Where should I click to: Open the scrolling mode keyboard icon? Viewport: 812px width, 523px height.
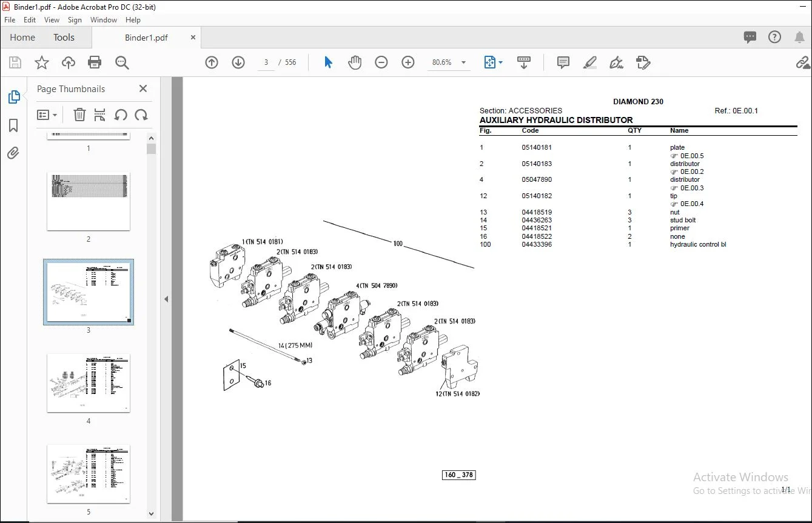524,62
